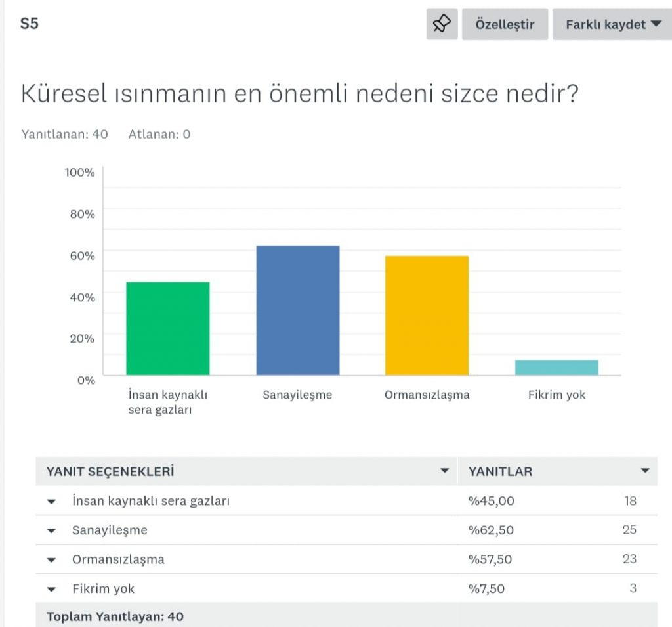
Task: Expand the Ormansızlaşma row arrow
Action: point(52,560)
